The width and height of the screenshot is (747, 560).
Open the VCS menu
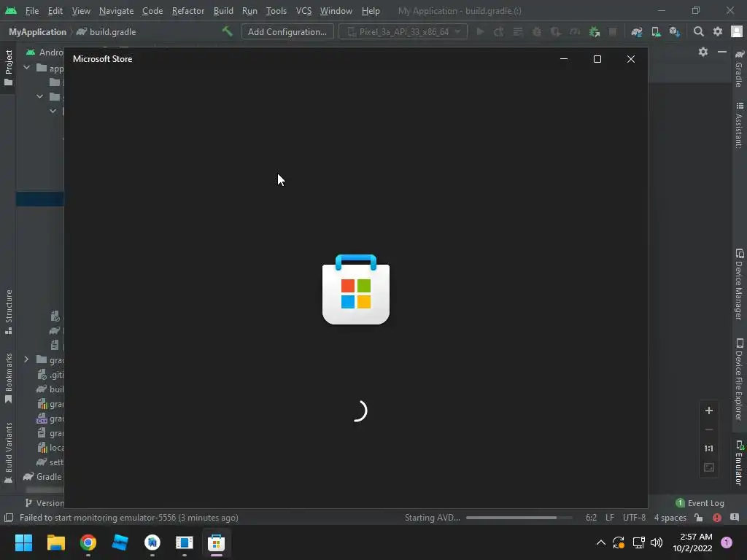pyautogui.click(x=303, y=10)
